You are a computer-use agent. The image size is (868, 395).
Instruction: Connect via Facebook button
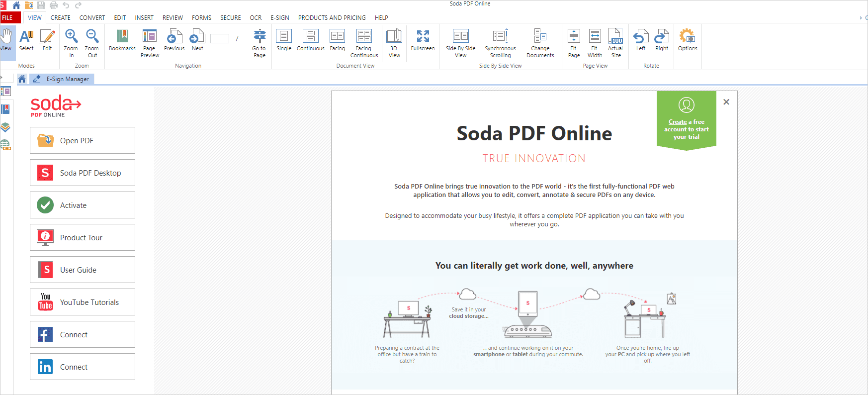[x=83, y=334]
